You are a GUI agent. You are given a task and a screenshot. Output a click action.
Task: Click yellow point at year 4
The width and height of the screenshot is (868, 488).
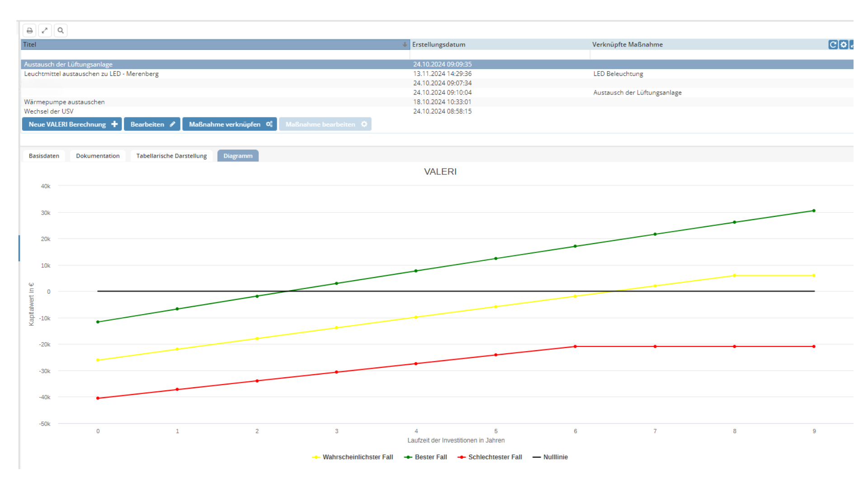(416, 317)
